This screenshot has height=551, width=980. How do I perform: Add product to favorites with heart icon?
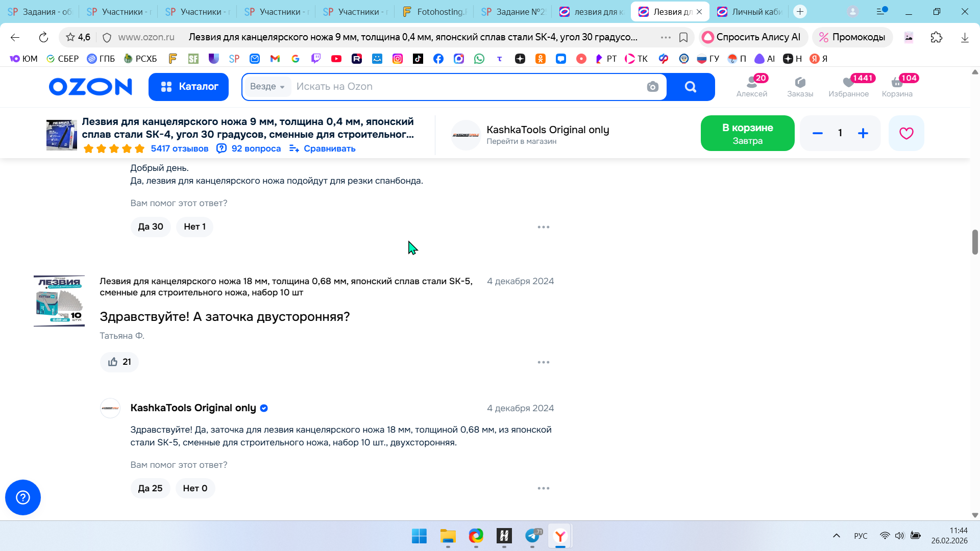point(906,133)
